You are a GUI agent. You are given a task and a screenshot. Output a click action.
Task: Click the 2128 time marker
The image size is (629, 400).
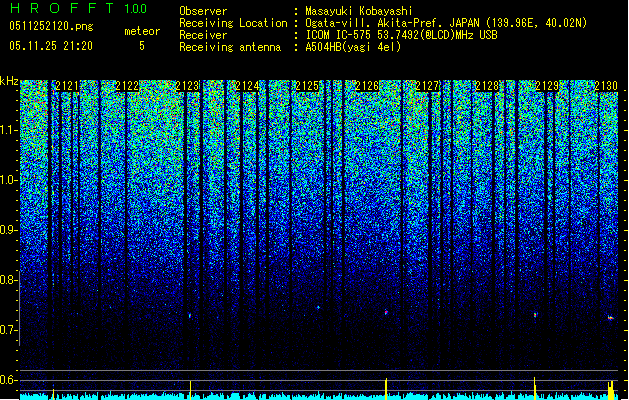point(487,86)
